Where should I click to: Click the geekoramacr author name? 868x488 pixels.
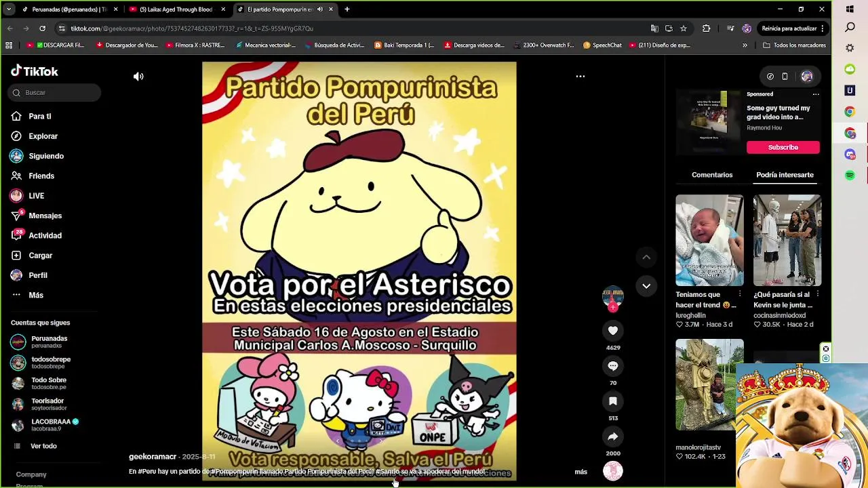(x=153, y=457)
